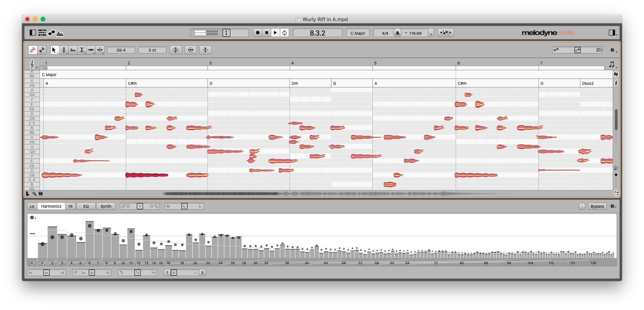Switch to Note Assignment mode wrench

(x=42, y=50)
